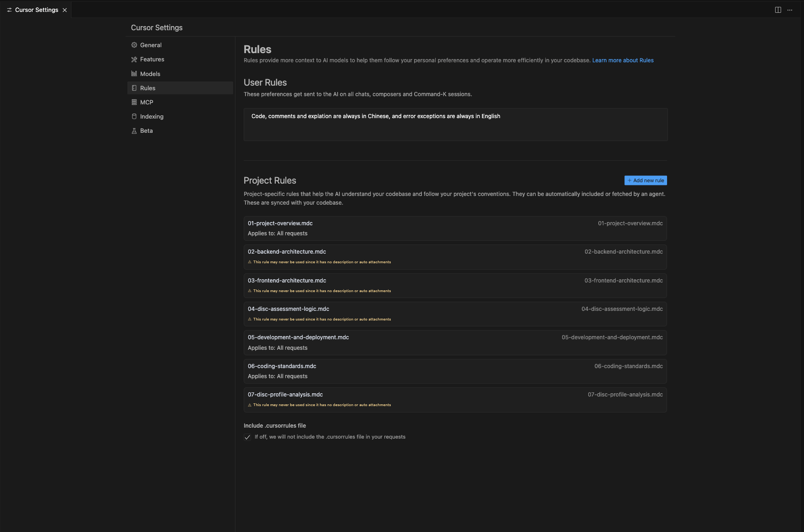This screenshot has height=532, width=804.
Task: Click right-side 01-project-overview.mdc file path
Action: [630, 223]
